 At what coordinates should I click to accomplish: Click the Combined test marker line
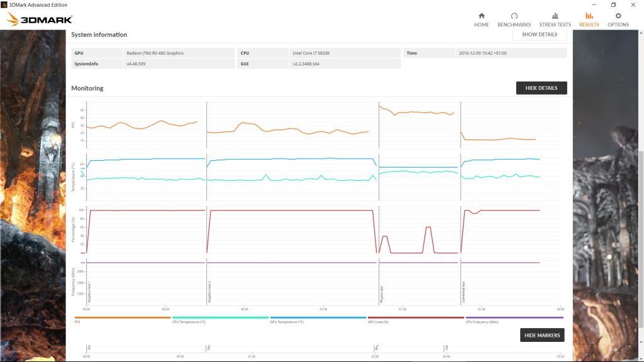pos(461,203)
